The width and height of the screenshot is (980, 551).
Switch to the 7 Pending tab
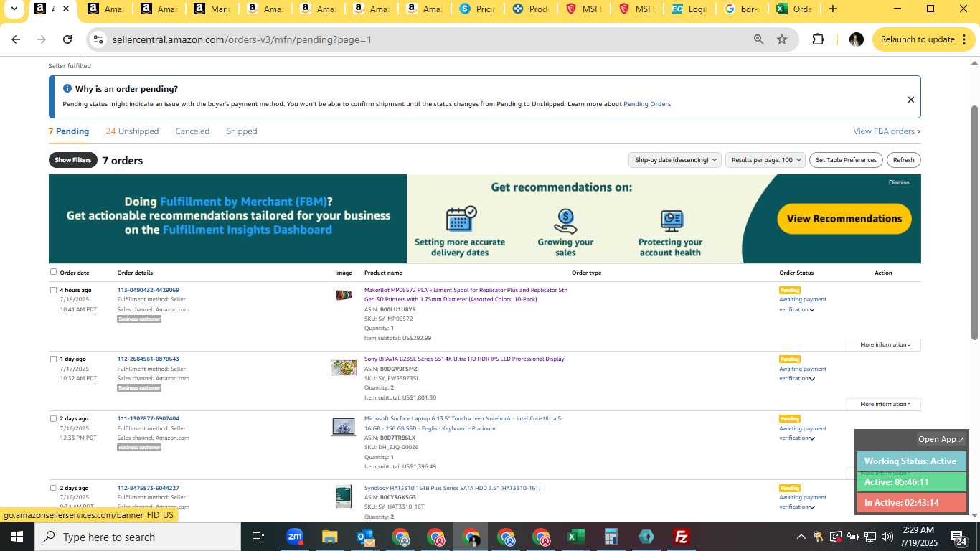(x=69, y=131)
